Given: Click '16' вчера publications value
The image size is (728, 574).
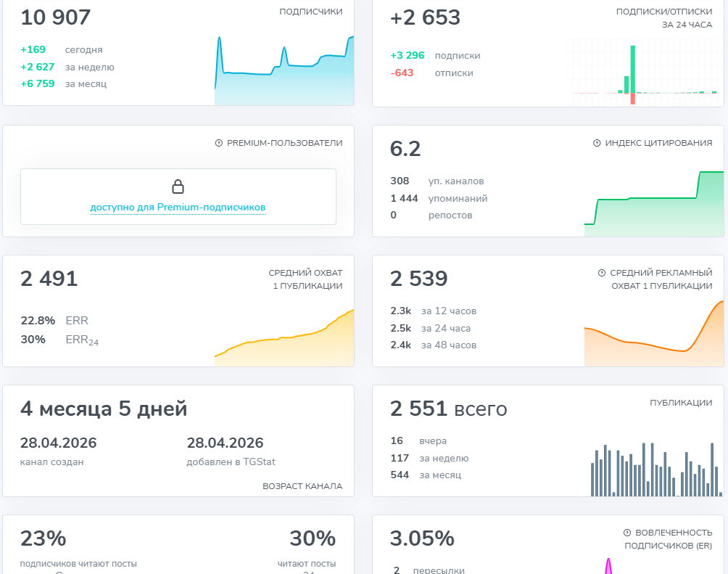Looking at the screenshot, I should tap(397, 440).
